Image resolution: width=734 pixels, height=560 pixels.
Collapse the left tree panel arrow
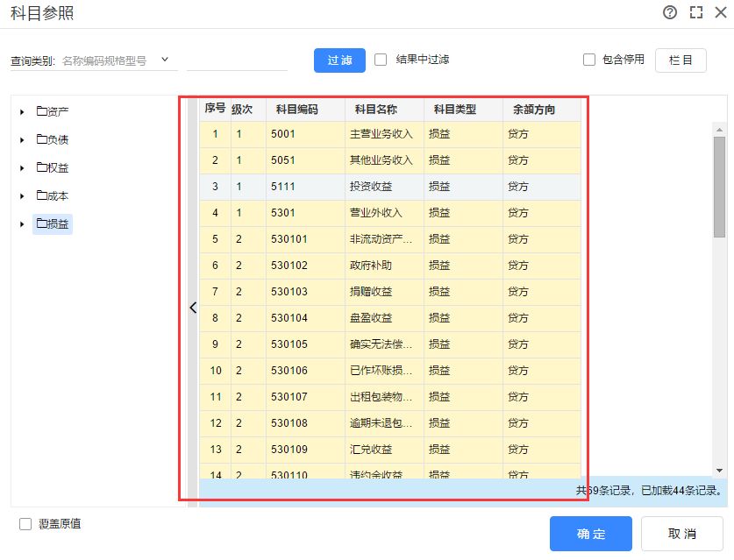(193, 308)
